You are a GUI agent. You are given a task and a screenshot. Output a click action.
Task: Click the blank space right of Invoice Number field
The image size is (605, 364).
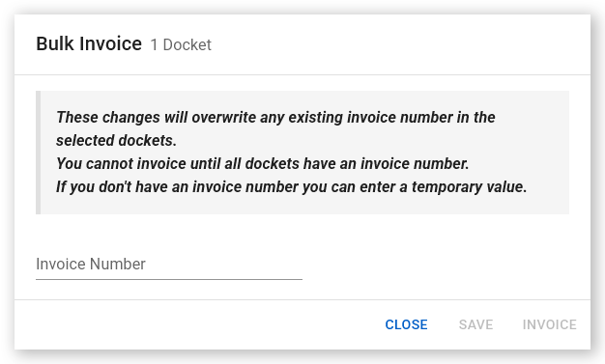(x=444, y=265)
